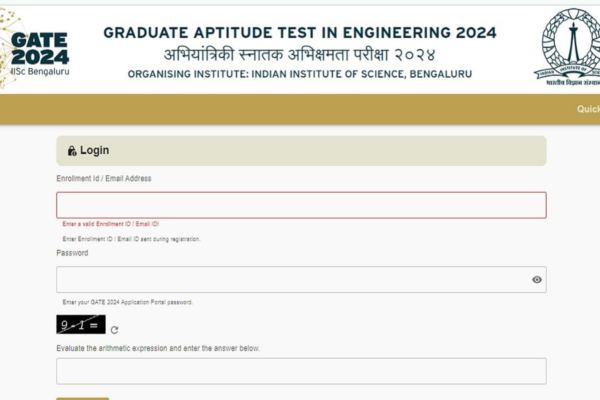
Task: Click the Login panel header
Action: coord(301,151)
